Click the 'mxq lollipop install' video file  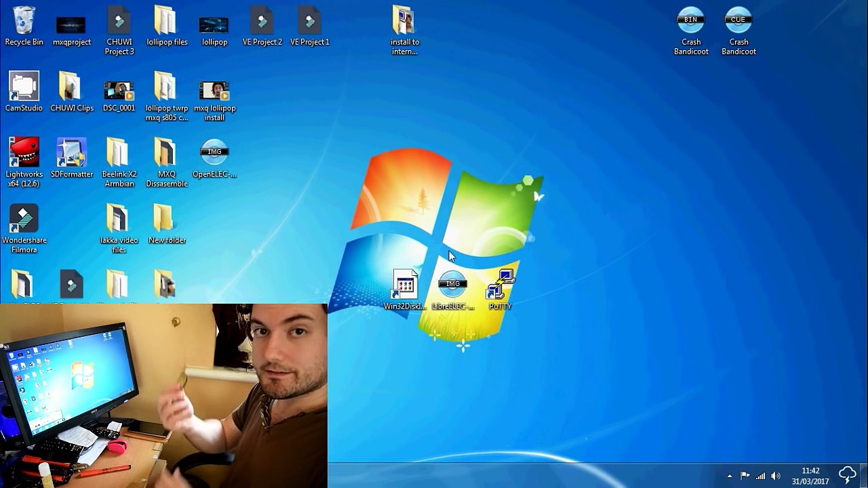214,100
